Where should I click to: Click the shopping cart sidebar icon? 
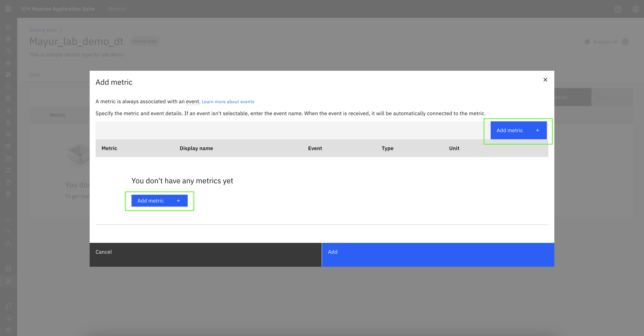click(8, 134)
